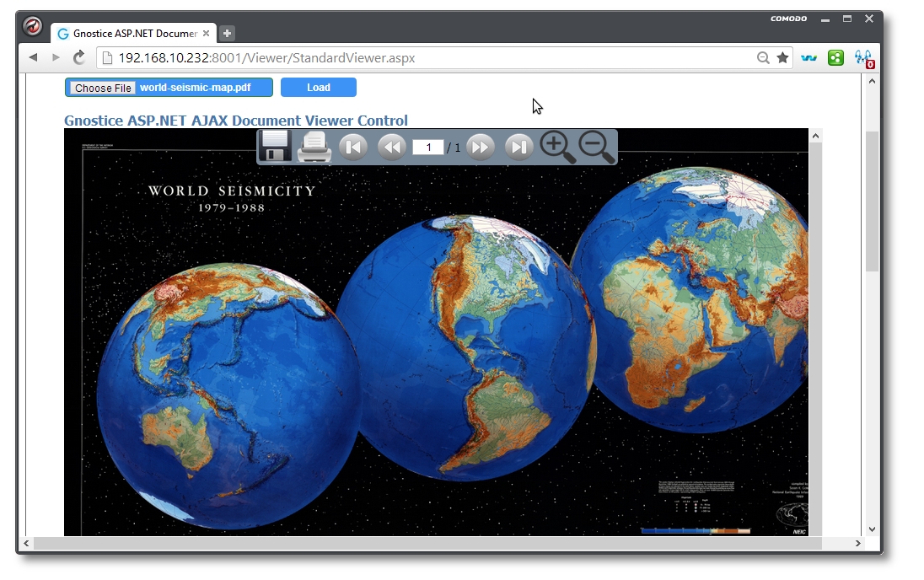Click the address bar URL
Screen dimensions: 924x580
click(266, 58)
